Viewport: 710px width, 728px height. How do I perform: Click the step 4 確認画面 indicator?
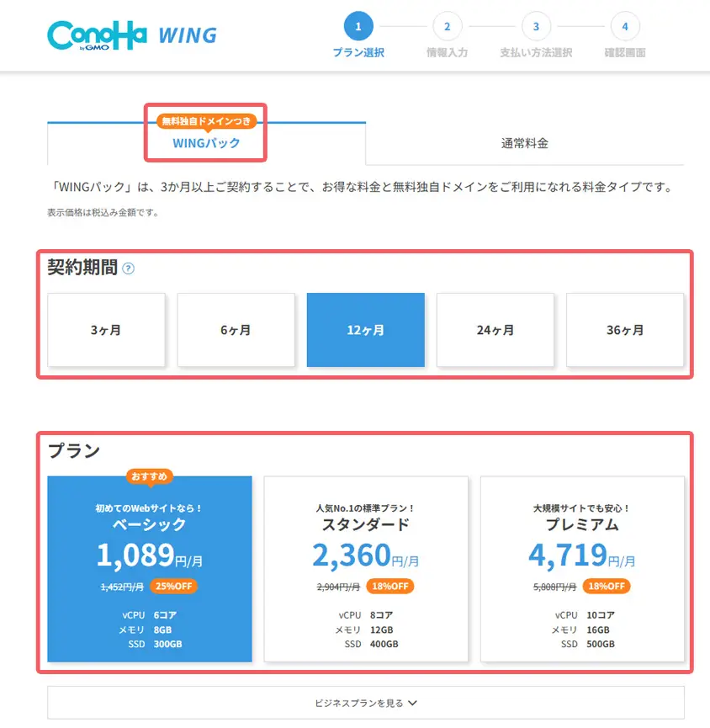624,27
